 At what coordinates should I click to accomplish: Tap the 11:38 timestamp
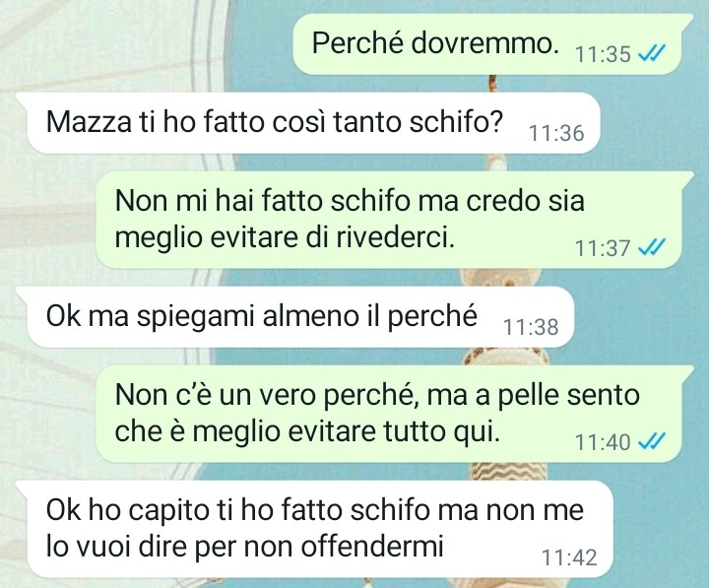pyautogui.click(x=531, y=327)
